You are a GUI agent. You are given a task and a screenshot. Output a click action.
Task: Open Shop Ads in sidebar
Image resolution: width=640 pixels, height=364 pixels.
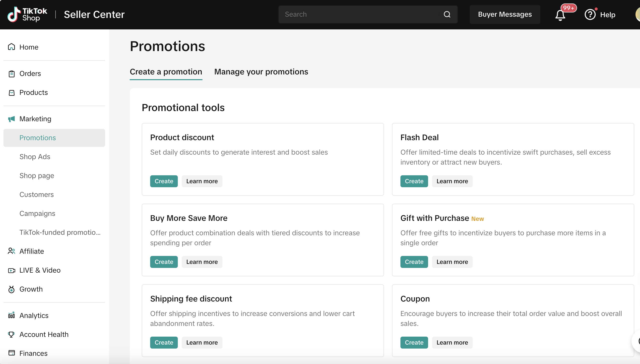[35, 157]
